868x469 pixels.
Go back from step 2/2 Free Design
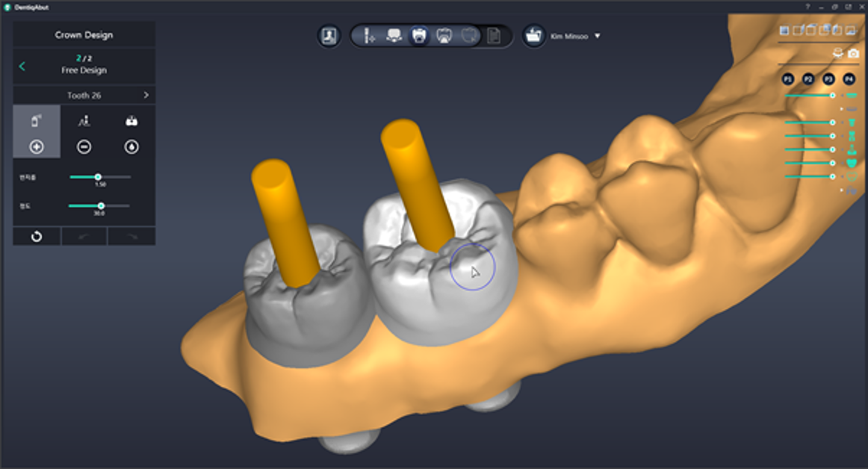[22, 66]
